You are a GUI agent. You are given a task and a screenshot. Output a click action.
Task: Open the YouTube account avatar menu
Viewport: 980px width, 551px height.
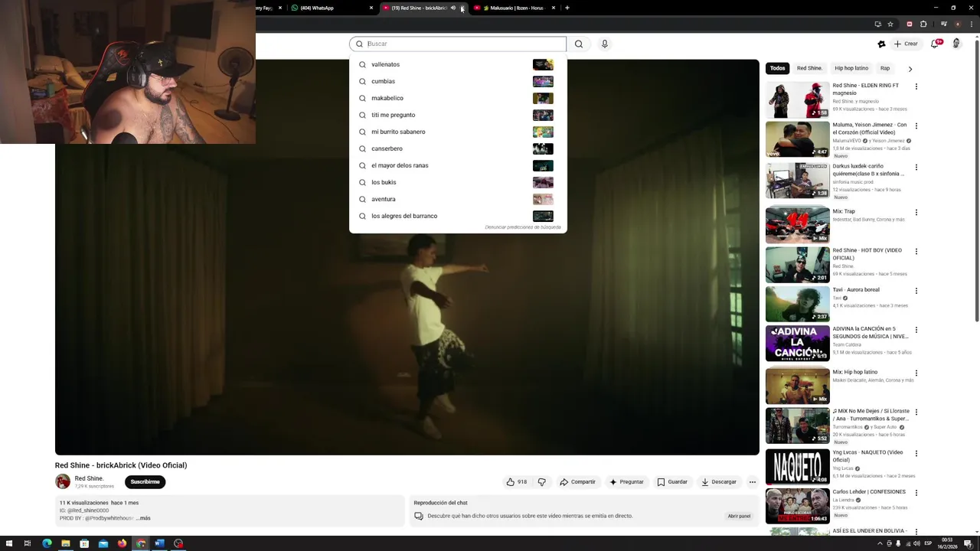click(x=956, y=44)
